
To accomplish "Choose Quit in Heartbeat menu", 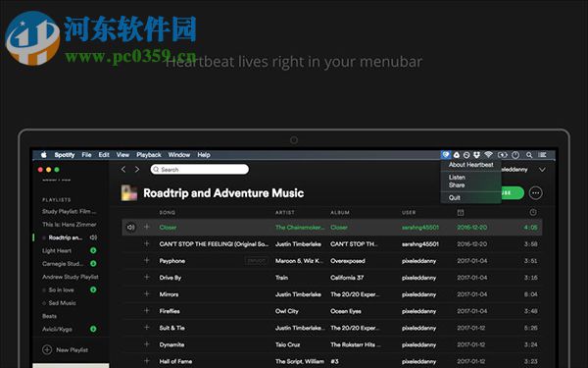I will pos(454,198).
